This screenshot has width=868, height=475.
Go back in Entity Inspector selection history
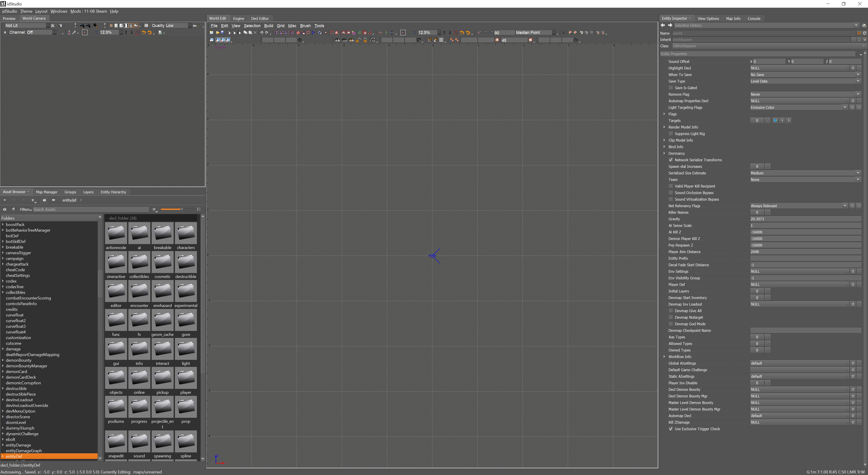click(663, 25)
